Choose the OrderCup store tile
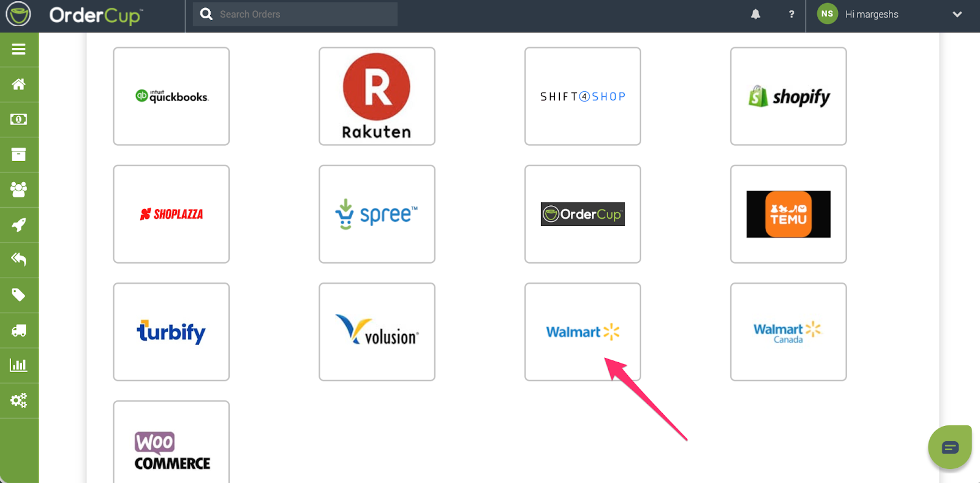980x483 pixels. 582,214
